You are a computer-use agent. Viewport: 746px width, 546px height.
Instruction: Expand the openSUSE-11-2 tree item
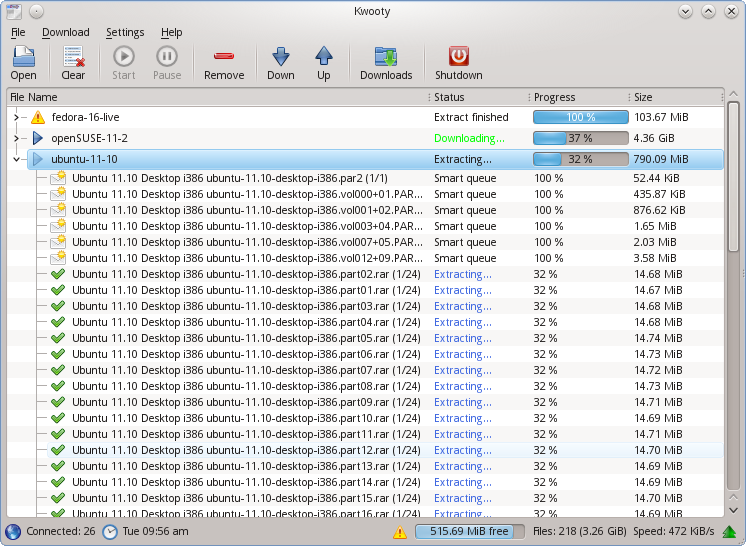tap(16, 138)
